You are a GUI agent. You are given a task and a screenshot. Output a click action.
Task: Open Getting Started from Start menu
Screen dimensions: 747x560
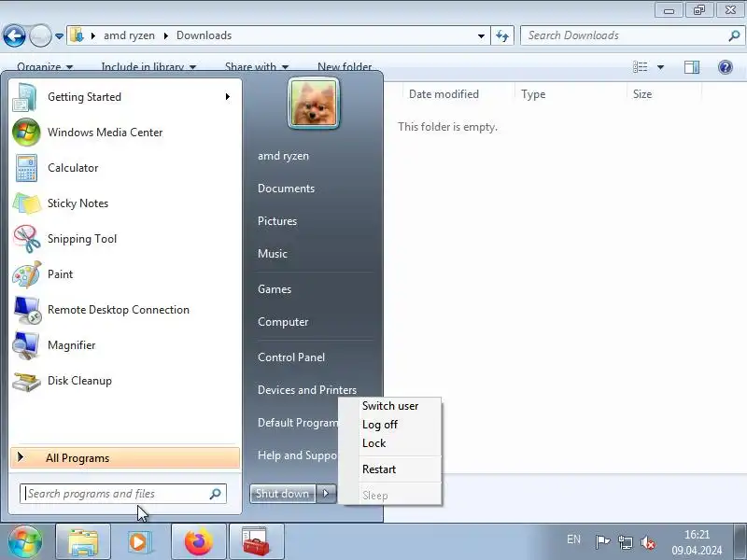(125, 97)
